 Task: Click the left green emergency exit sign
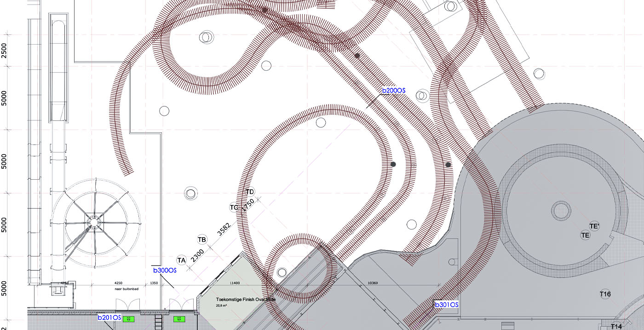(x=130, y=318)
